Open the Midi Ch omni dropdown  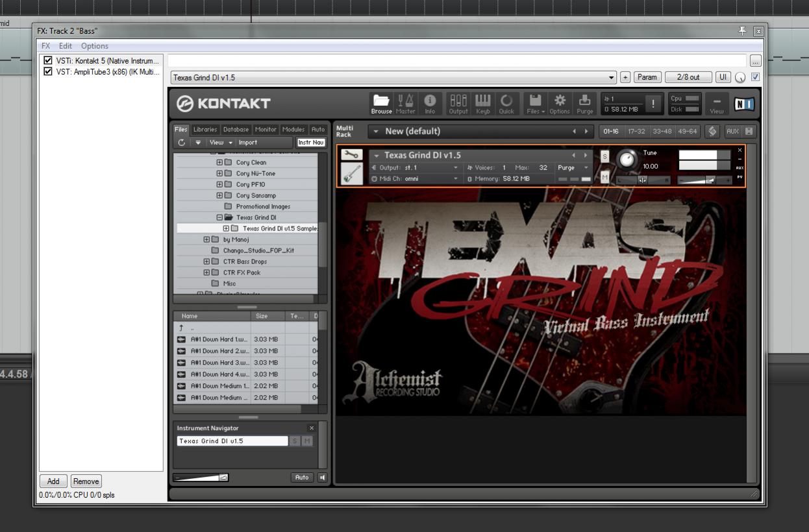[x=415, y=178]
